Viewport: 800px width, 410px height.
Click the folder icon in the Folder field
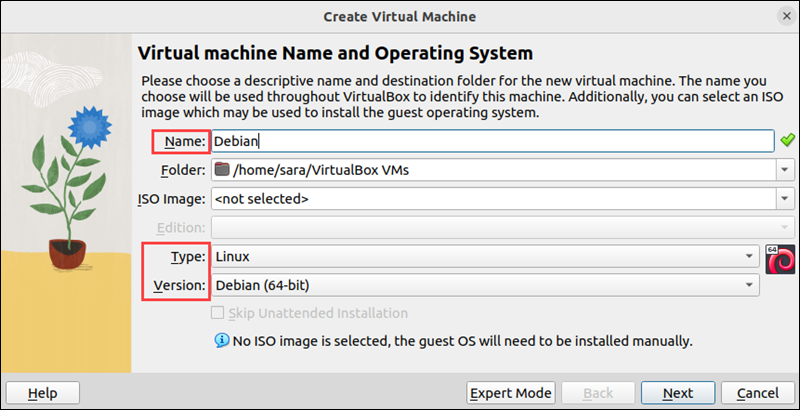coord(222,170)
